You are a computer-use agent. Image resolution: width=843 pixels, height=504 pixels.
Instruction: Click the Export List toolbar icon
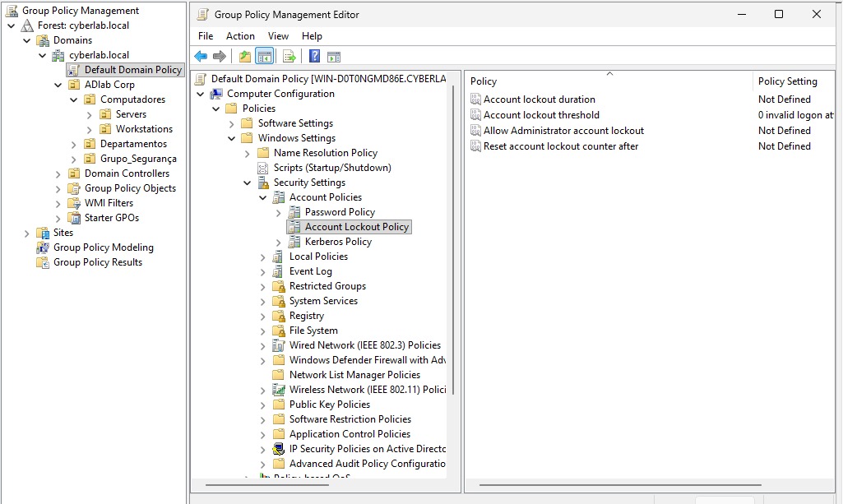289,57
